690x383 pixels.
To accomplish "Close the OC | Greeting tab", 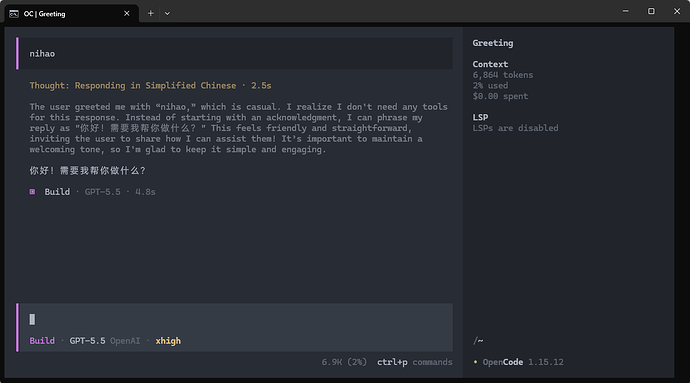I will point(127,14).
